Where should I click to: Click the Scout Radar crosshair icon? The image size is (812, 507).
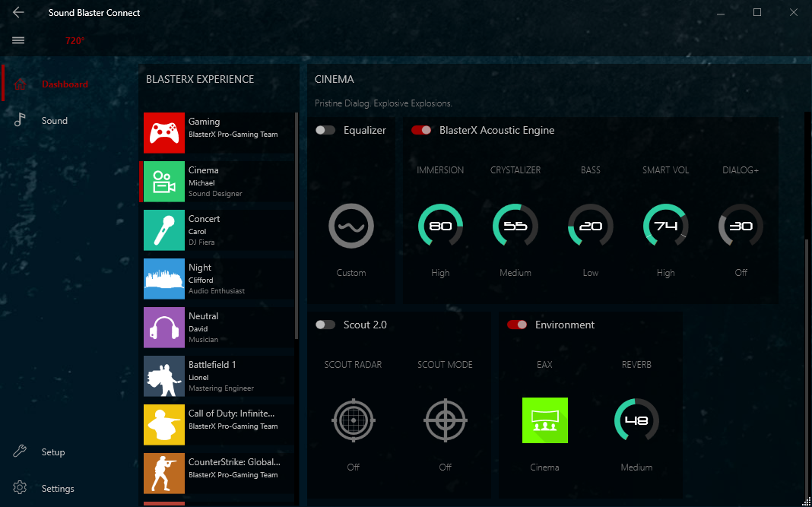pyautogui.click(x=354, y=420)
